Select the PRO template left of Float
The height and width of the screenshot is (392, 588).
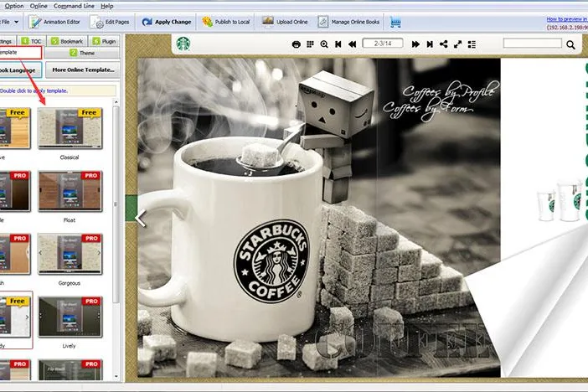[x=15, y=191]
